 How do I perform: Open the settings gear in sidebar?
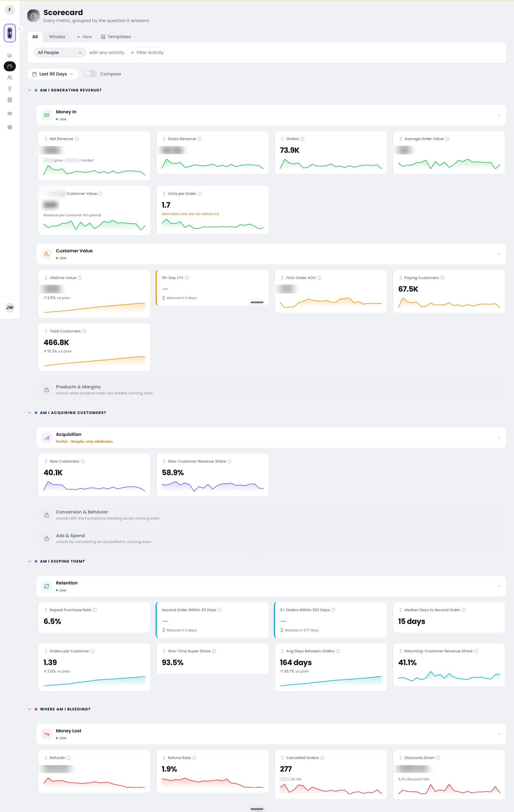tap(10, 127)
